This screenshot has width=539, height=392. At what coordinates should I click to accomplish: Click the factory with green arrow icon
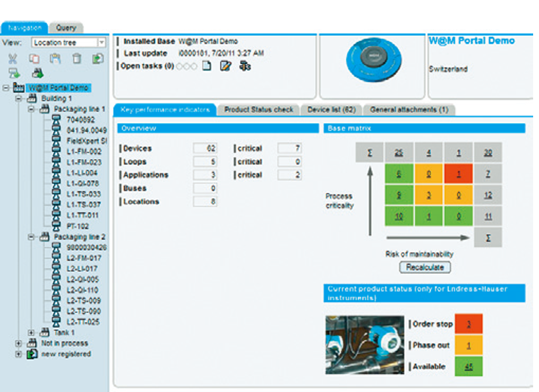pos(37,73)
